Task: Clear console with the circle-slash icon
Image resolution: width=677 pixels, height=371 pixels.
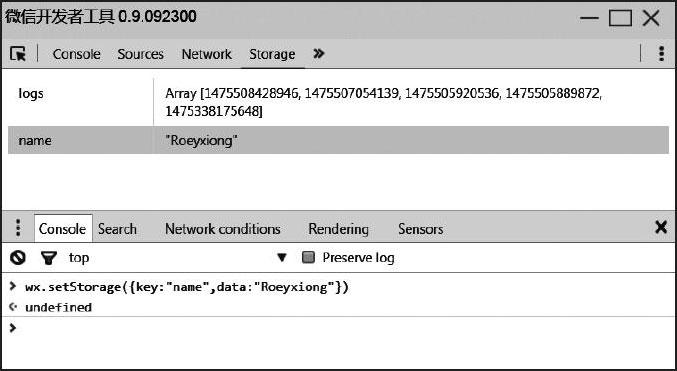Action: pyautogui.click(x=18, y=258)
